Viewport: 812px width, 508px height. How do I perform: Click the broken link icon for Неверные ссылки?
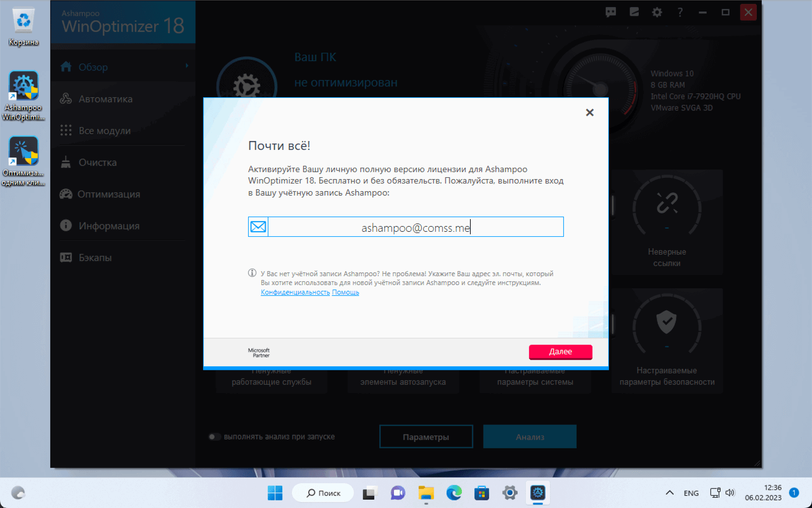(667, 203)
